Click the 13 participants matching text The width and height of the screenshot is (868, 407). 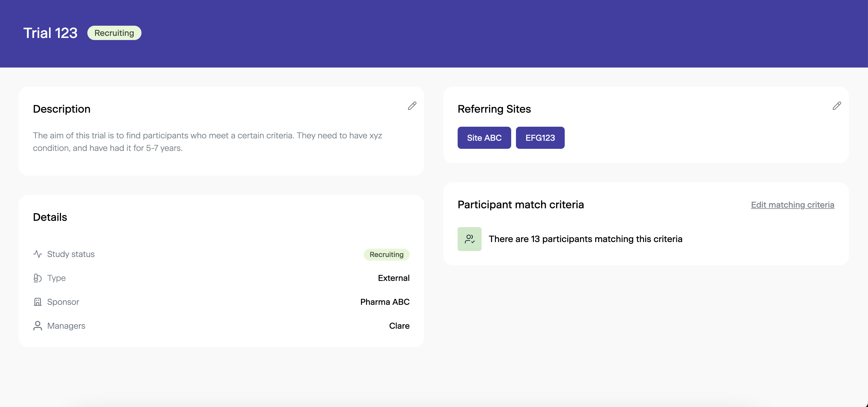point(585,239)
